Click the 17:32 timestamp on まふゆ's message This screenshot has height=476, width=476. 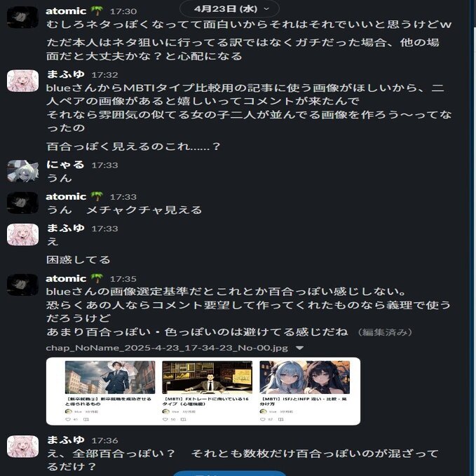click(104, 75)
